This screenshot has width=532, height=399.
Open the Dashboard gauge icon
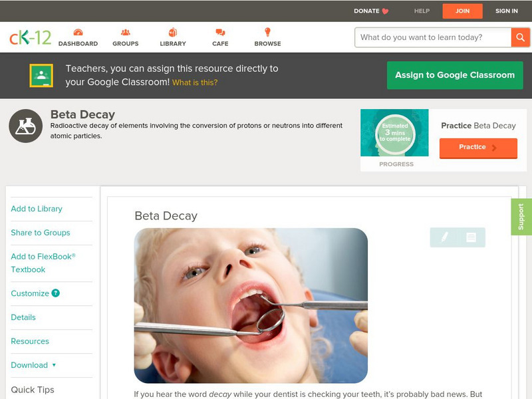tap(78, 32)
